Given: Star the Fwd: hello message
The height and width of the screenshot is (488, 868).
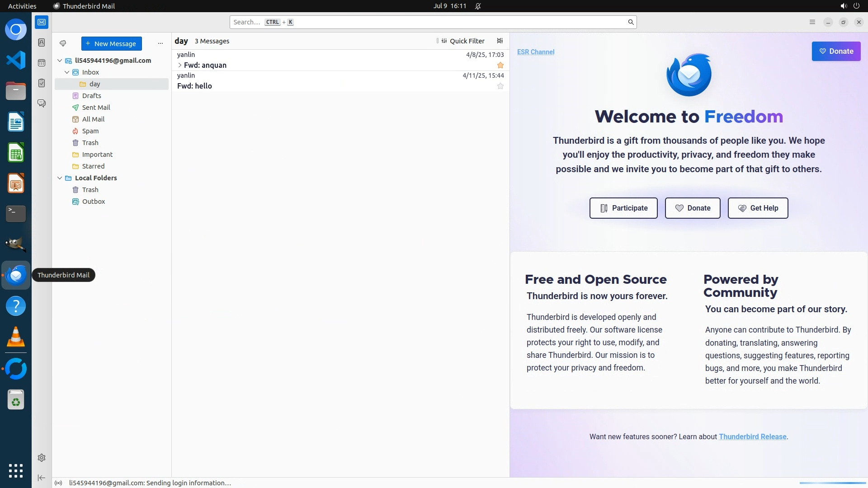Looking at the screenshot, I should tap(500, 86).
